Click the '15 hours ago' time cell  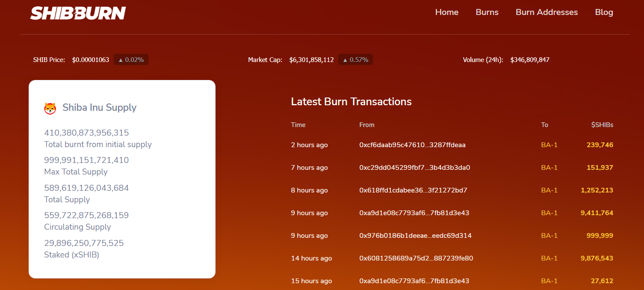click(311, 281)
